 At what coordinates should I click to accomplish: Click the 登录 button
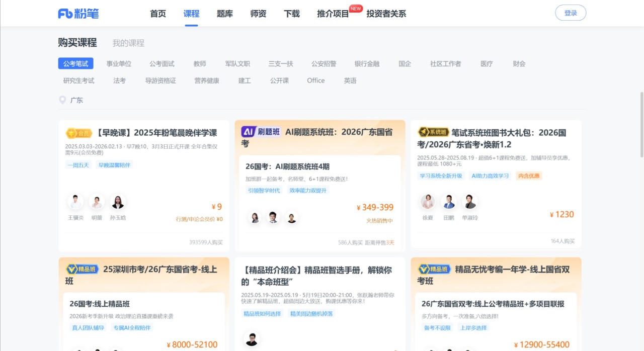tap(571, 13)
